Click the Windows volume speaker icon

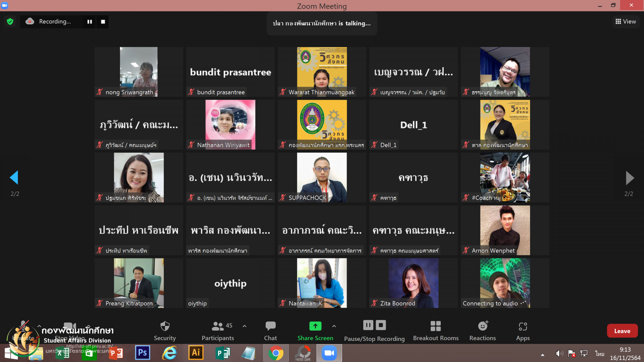pos(558,353)
